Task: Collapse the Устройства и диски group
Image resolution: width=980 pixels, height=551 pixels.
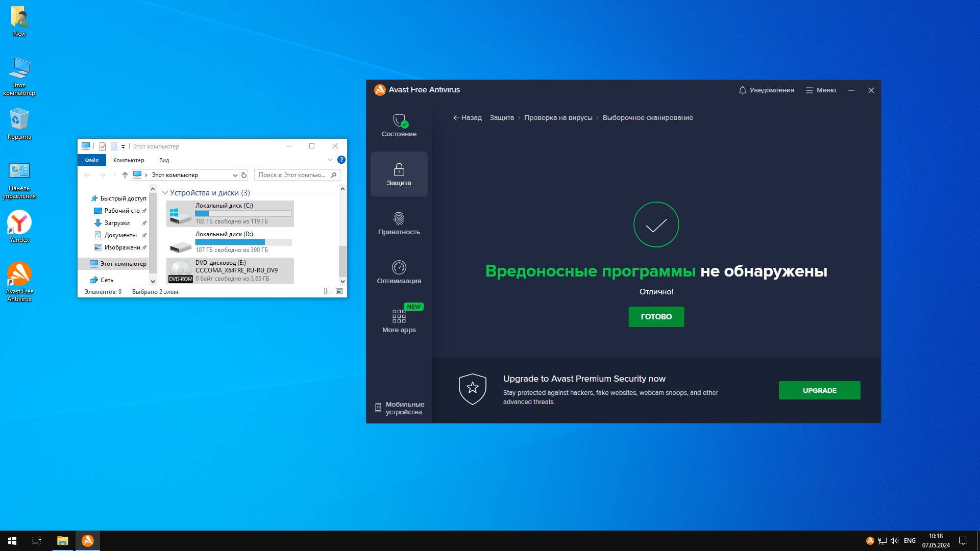Action: click(165, 193)
